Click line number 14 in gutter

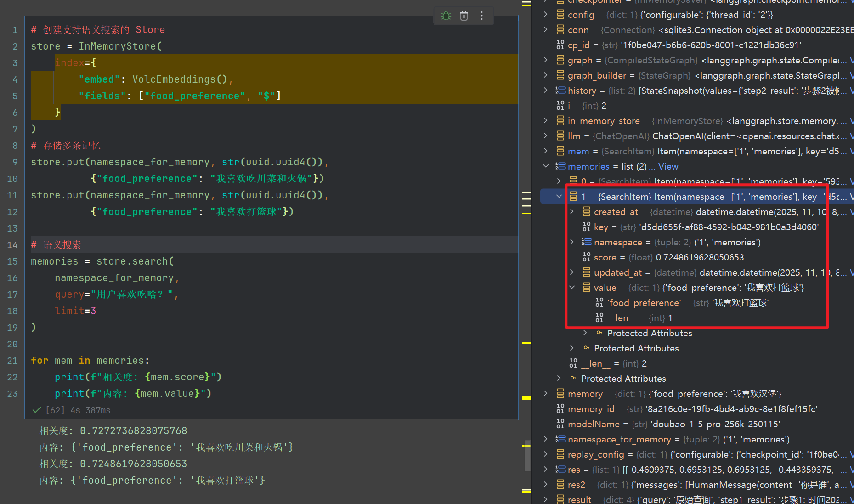coord(12,245)
